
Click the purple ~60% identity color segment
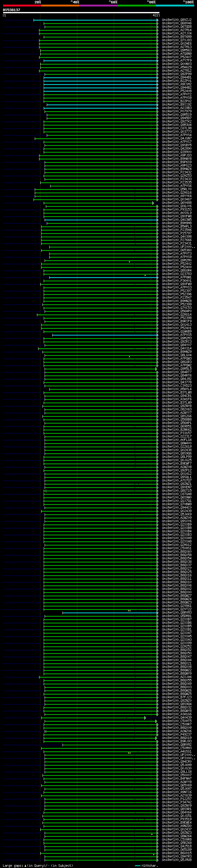click(x=99, y=6)
